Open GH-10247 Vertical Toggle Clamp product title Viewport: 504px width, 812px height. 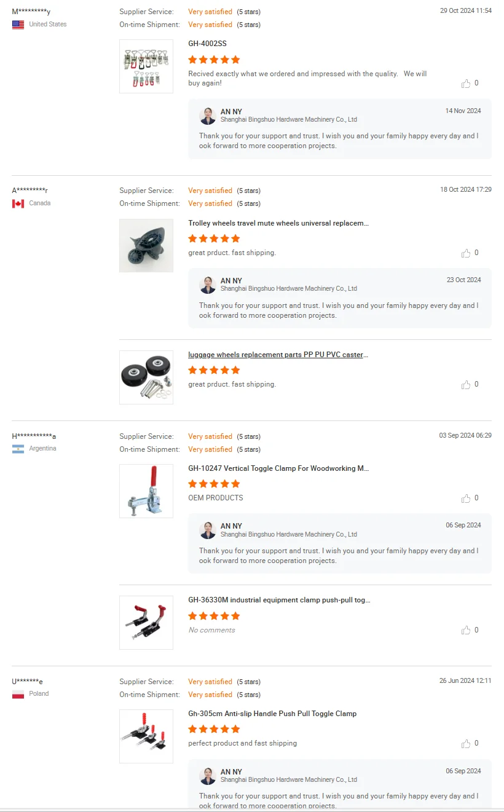click(278, 468)
